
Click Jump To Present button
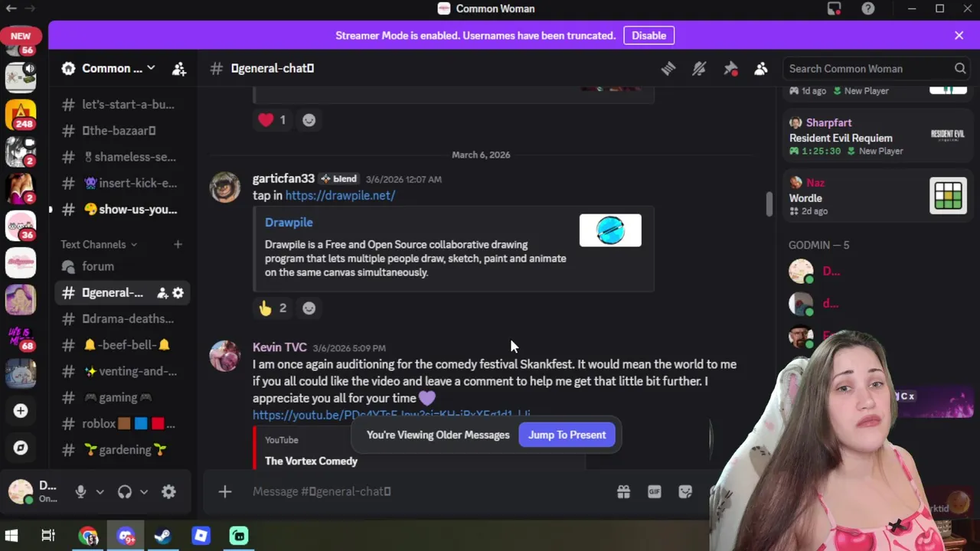(567, 435)
